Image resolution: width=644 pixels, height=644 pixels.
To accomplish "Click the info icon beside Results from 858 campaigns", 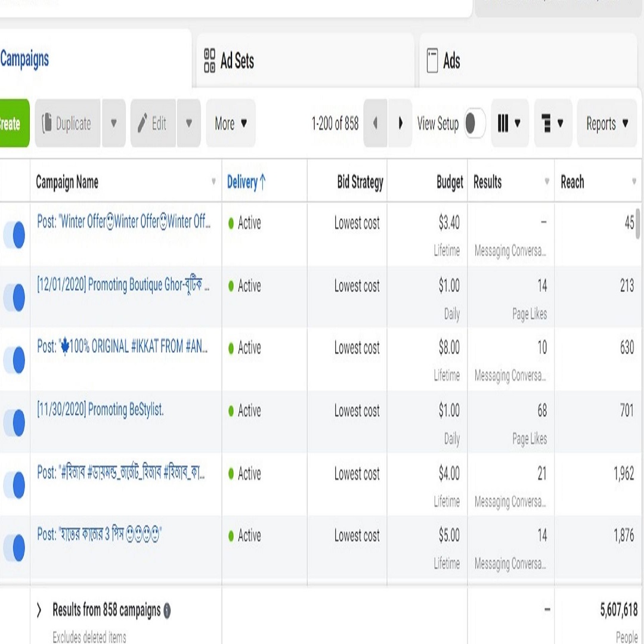I will pyautogui.click(x=167, y=611).
